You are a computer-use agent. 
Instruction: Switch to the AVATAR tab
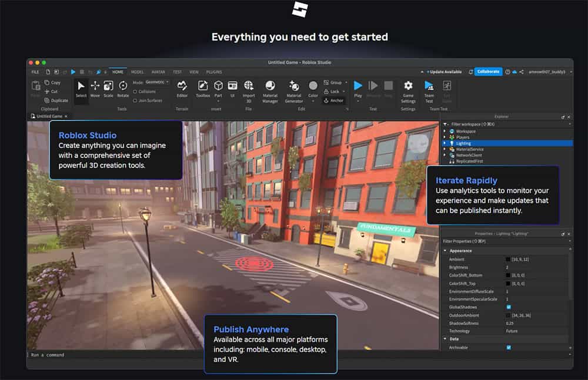pyautogui.click(x=158, y=72)
